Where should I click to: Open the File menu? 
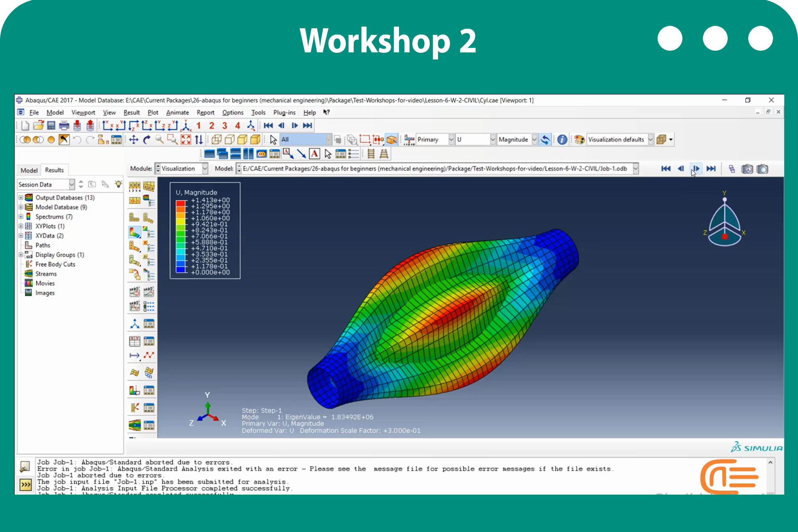34,112
